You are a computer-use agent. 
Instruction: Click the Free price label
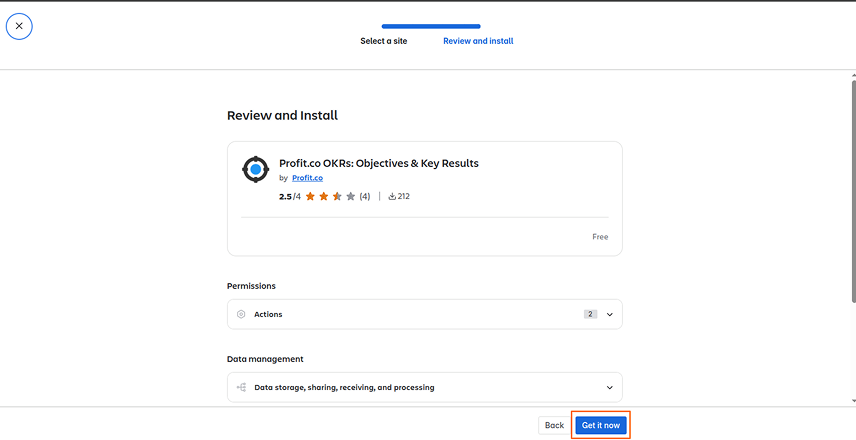pos(600,237)
